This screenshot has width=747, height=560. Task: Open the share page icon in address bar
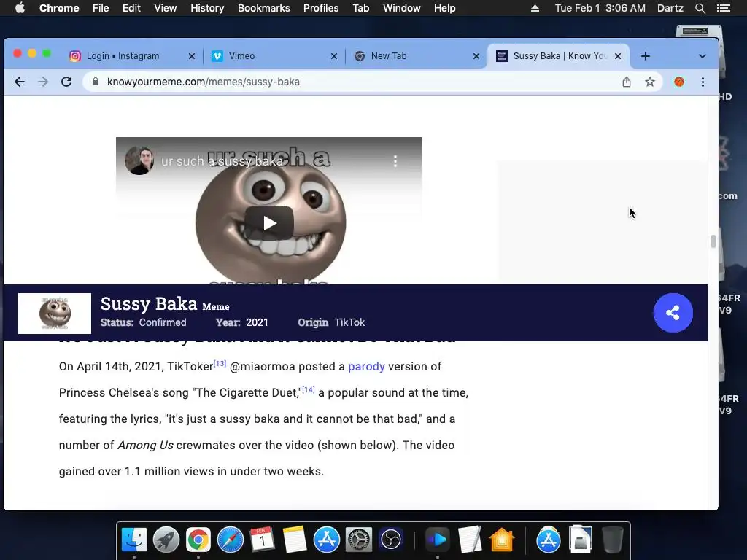(627, 82)
